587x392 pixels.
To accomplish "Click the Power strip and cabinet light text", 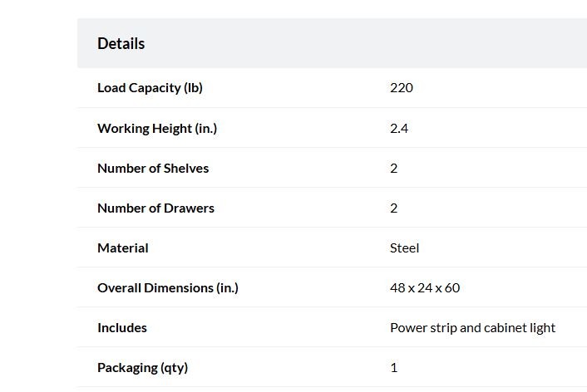I will click(472, 328).
